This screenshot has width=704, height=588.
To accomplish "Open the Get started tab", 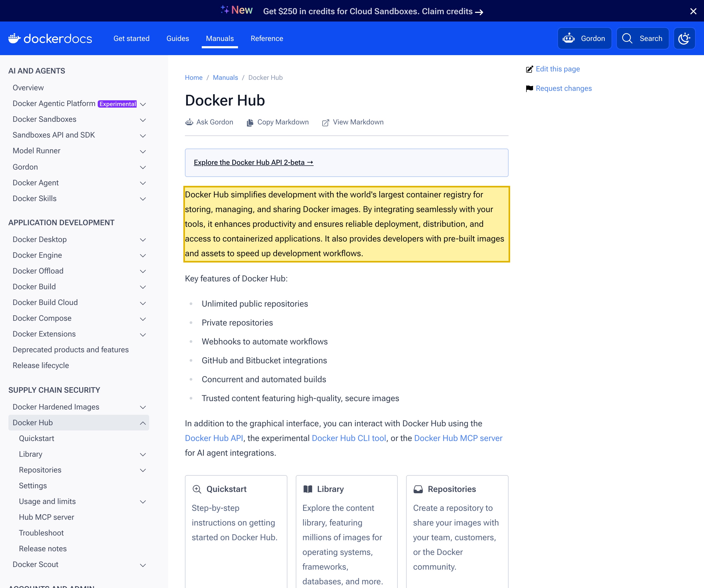I will point(131,39).
